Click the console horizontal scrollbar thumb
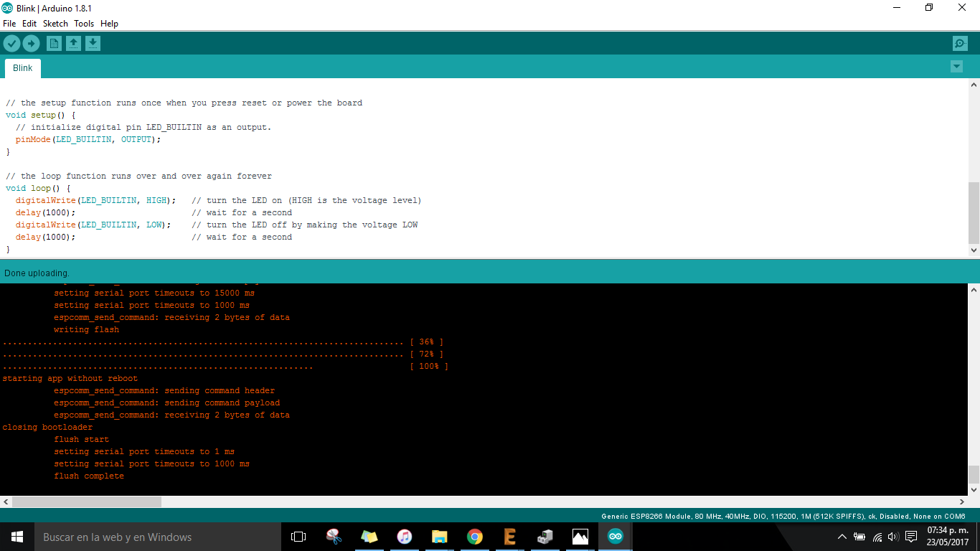 (x=87, y=502)
